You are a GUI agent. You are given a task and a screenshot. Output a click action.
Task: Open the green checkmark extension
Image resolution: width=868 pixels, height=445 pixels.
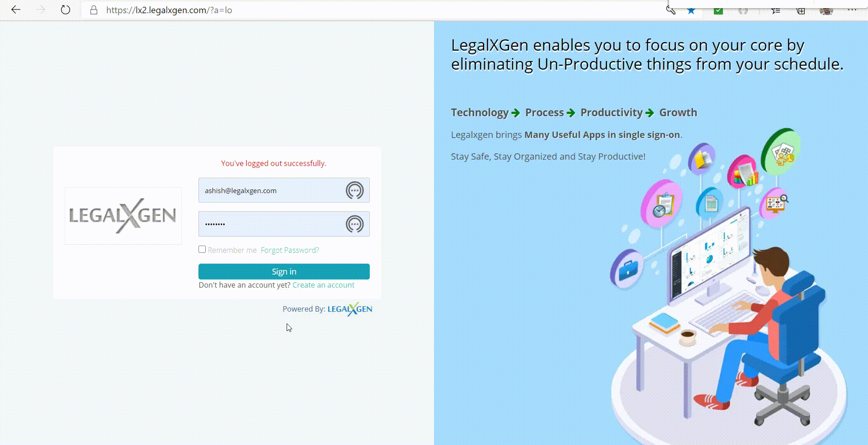718,11
